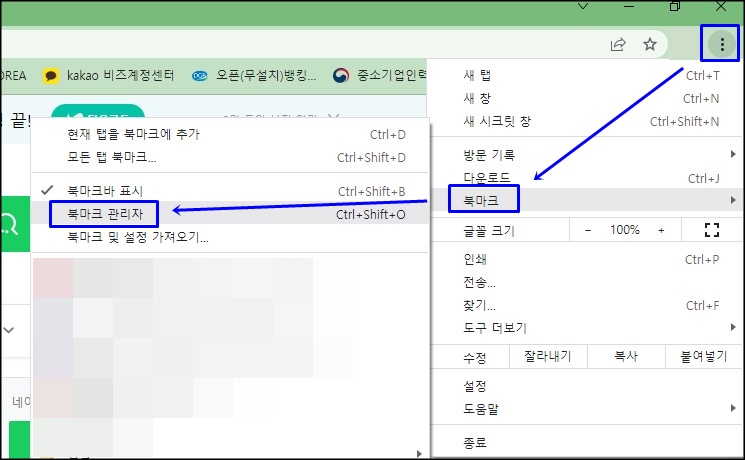Screen dimensions: 745x460
Task: Click the DGB bank bookmark favicon
Action: 200,76
